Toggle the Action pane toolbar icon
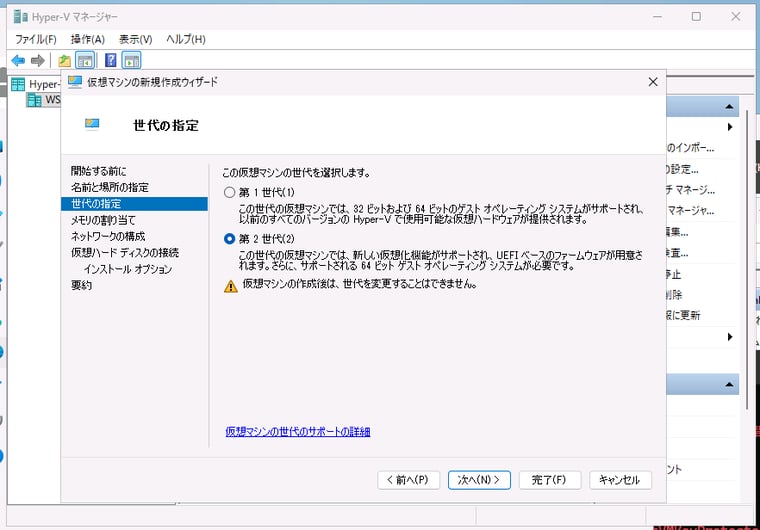760x530 pixels. [131, 61]
